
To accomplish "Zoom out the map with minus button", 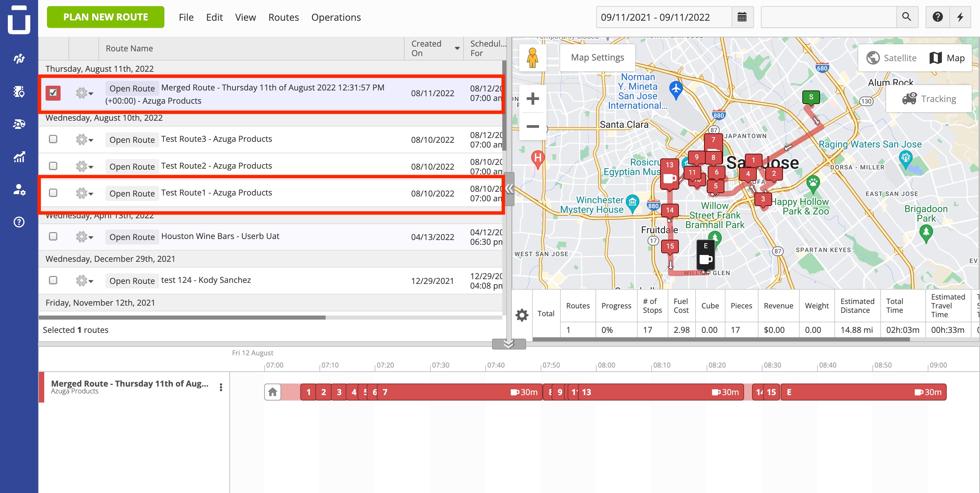I will tap(533, 126).
